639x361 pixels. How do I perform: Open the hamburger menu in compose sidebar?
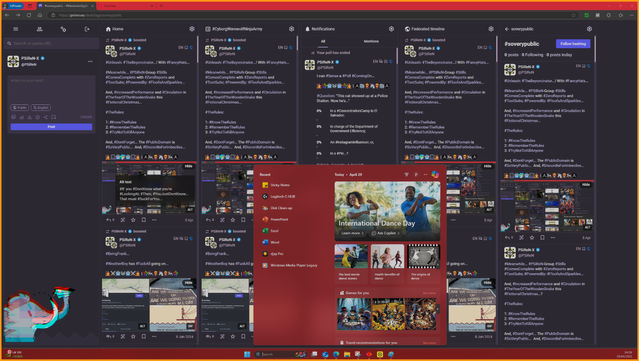point(15,29)
